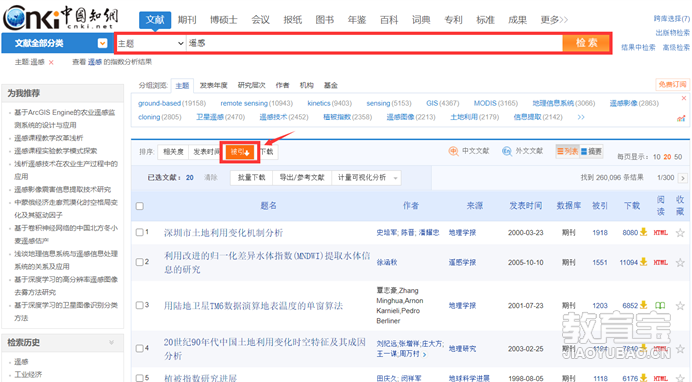The image size is (692, 382).
Task: Open 高级检索 link
Action: click(x=676, y=47)
